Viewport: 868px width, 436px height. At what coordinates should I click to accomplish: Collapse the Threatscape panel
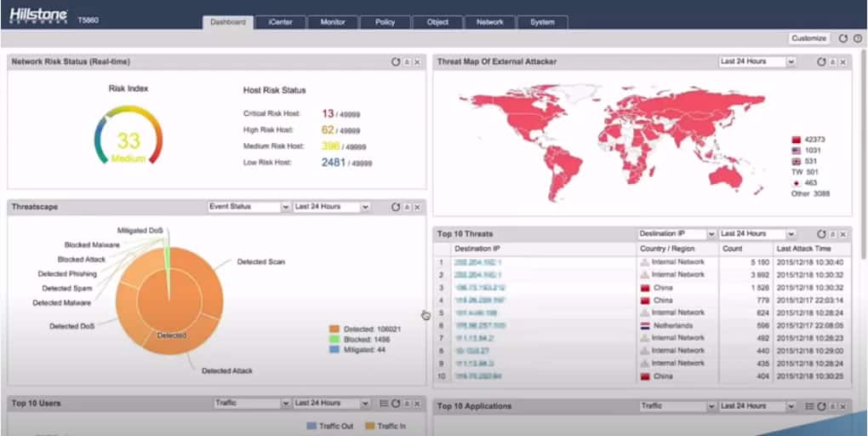pyautogui.click(x=407, y=207)
